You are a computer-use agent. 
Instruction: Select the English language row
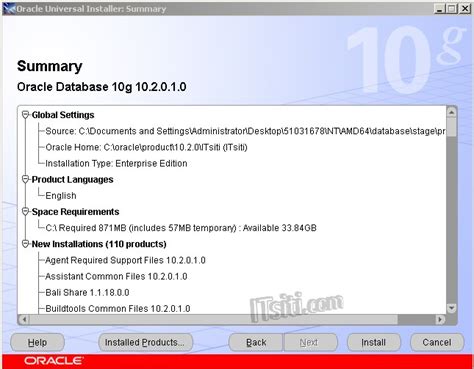[x=61, y=196]
